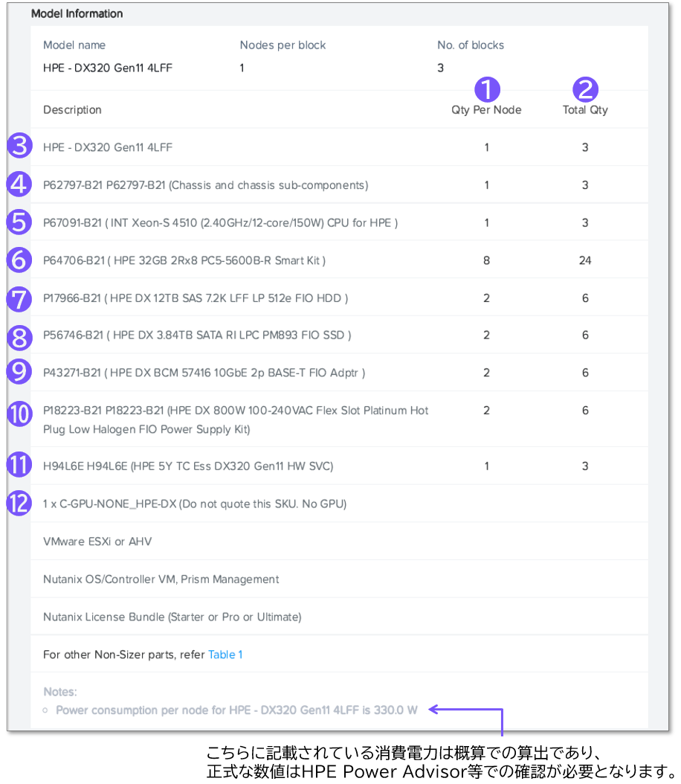Click the Model Information heading
The image size is (681, 784).
pyautogui.click(x=77, y=13)
